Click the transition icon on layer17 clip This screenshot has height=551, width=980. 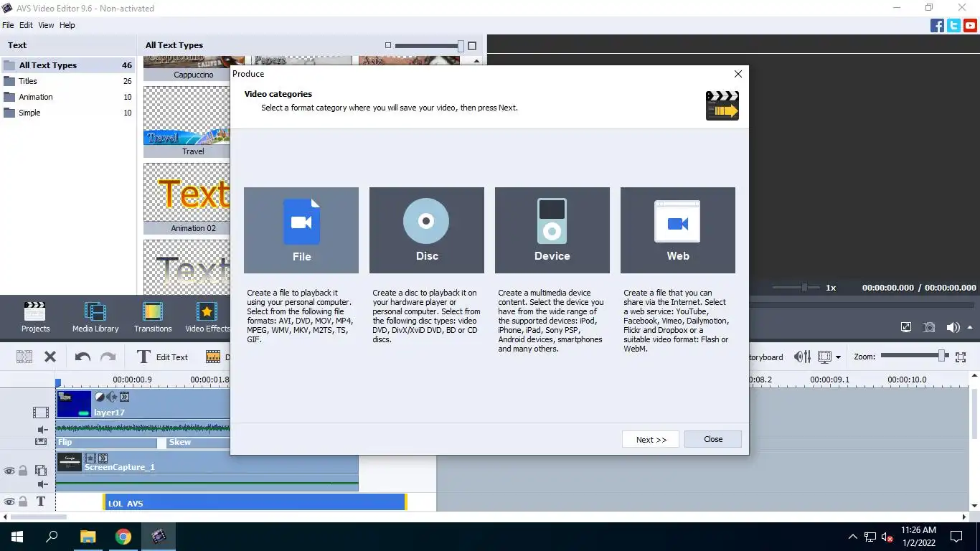[x=124, y=397]
